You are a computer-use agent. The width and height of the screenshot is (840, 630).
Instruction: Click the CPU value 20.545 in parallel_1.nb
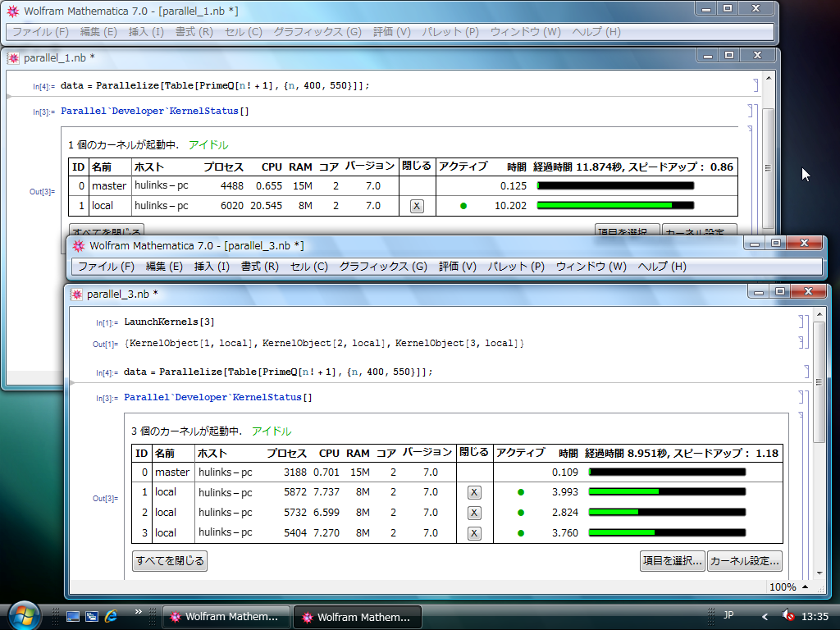tap(267, 206)
